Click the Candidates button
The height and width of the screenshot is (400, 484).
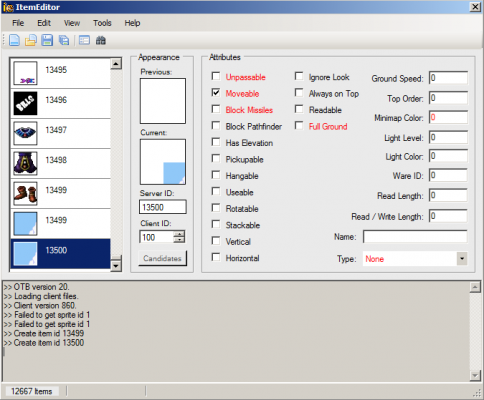click(x=162, y=258)
